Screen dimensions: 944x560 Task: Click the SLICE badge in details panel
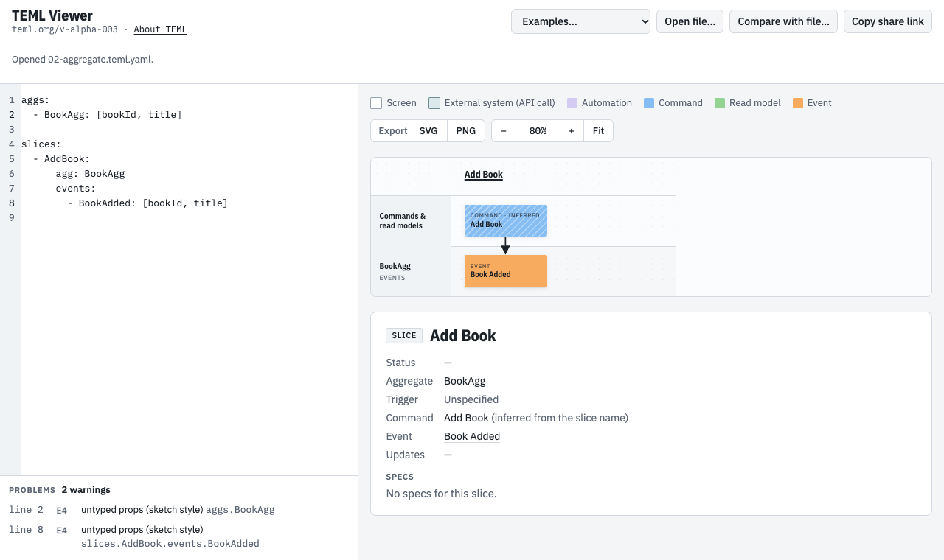click(x=404, y=336)
